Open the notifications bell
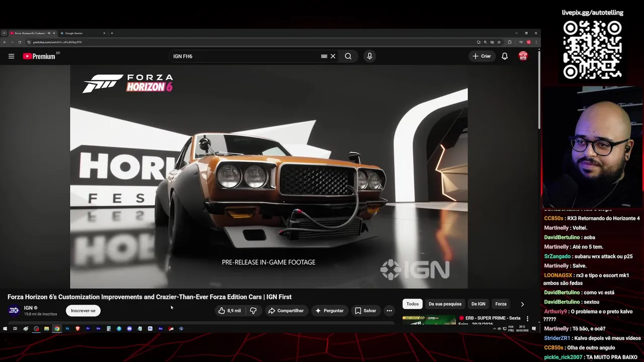 (505, 56)
